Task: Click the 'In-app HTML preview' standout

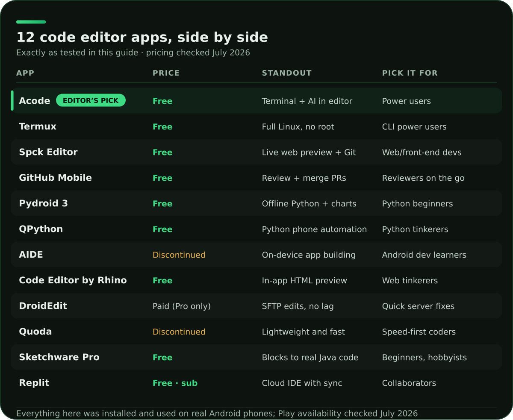Action: 304,281
